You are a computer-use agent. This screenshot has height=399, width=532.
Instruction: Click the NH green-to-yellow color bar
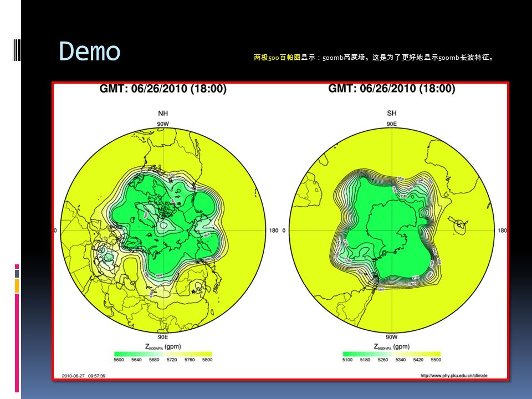pos(163,354)
